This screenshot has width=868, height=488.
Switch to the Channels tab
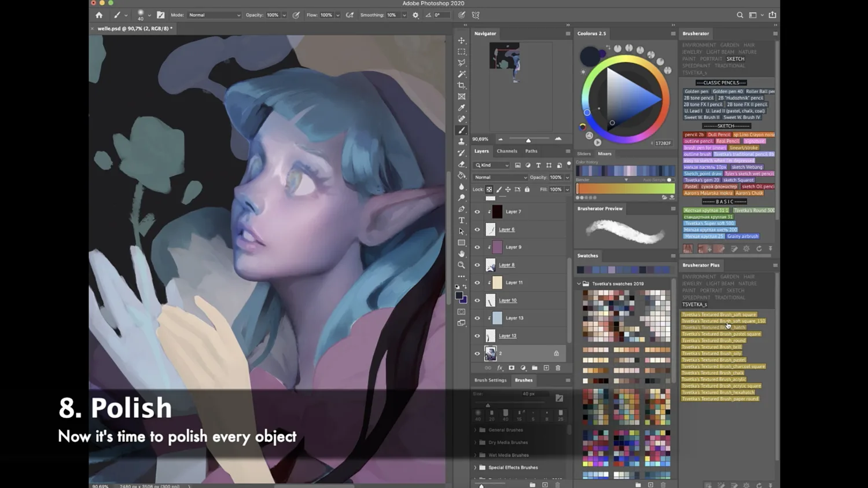point(507,151)
